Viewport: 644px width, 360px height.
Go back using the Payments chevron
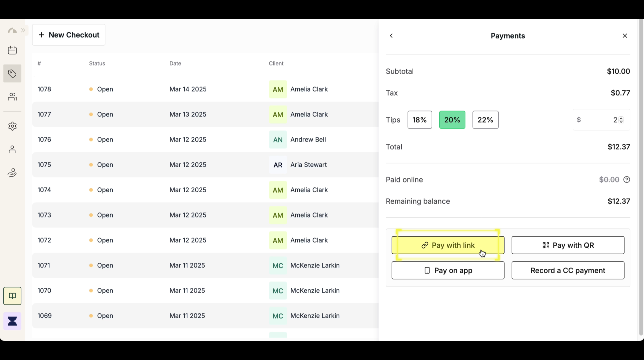tap(391, 36)
